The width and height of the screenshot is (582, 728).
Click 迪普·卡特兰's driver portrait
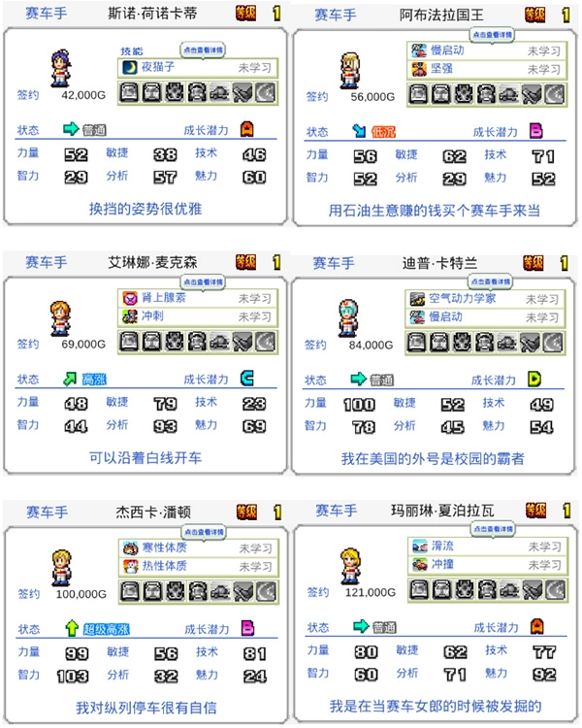(x=348, y=318)
